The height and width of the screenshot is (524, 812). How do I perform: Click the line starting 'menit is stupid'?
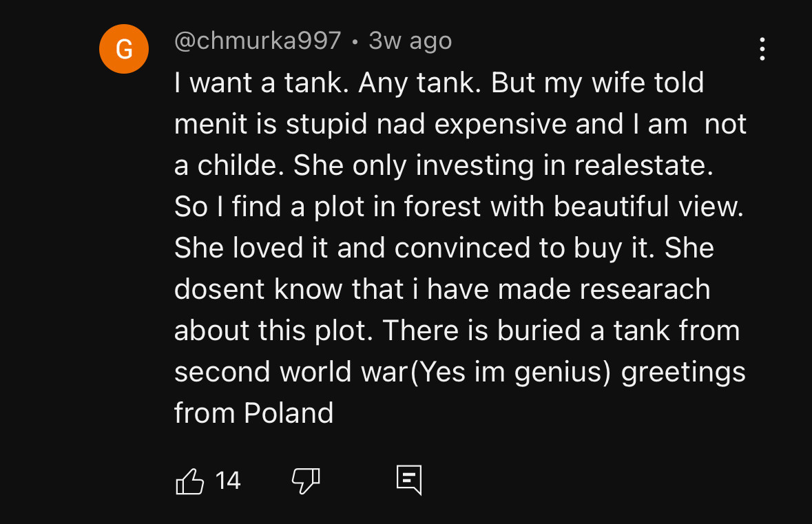tap(459, 125)
